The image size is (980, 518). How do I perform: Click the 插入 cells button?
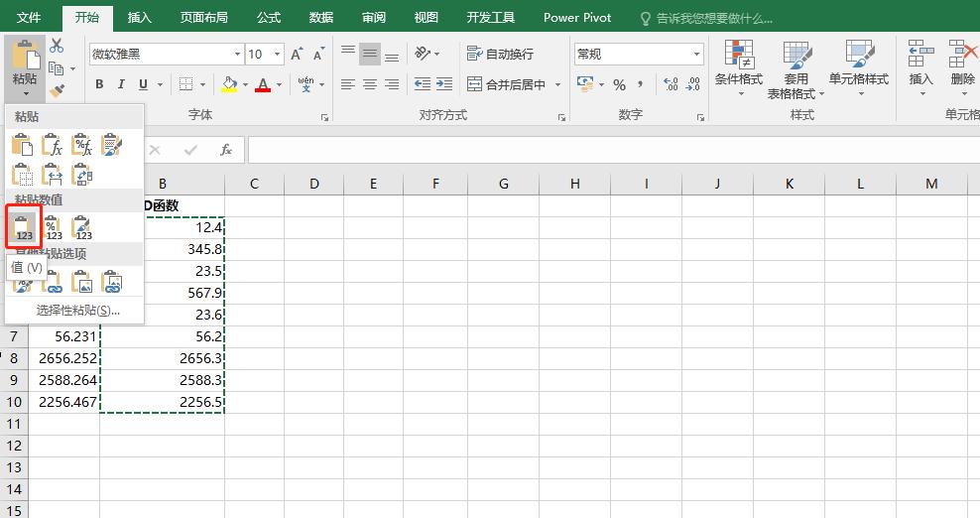tap(920, 68)
